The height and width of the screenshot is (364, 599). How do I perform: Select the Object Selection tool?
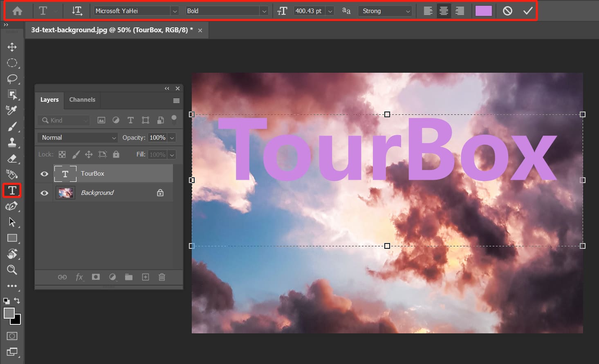(12, 95)
